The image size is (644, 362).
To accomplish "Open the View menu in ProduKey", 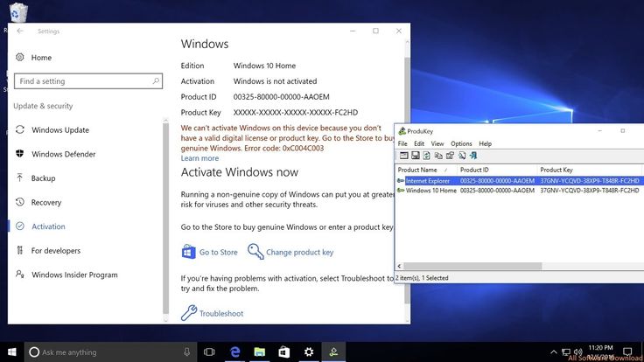I will point(437,143).
